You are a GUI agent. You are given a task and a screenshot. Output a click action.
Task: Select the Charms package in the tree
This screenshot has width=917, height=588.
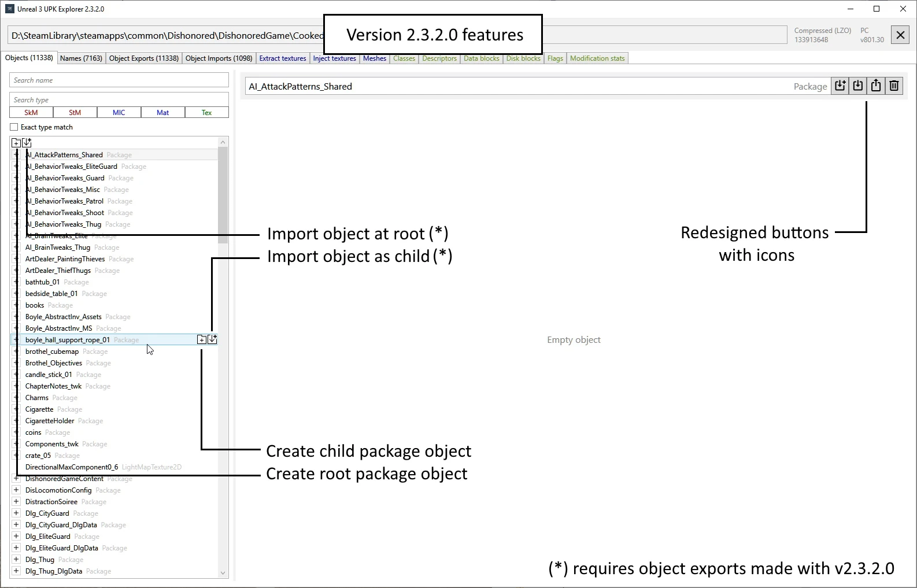click(37, 398)
